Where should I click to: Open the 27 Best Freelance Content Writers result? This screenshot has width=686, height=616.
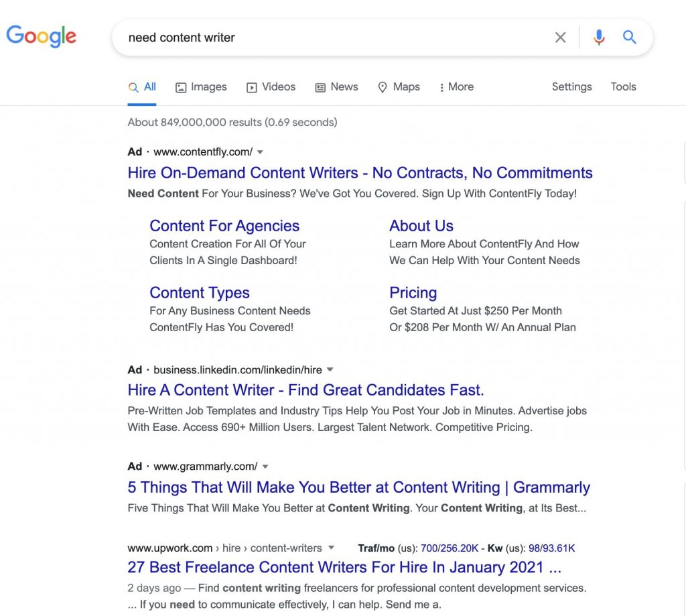(344, 567)
